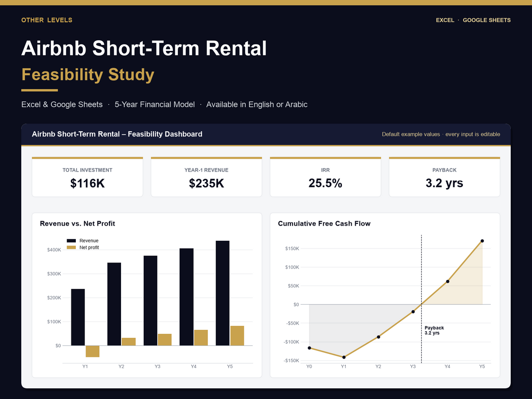Click the negative Y1 net profit bar

click(x=93, y=351)
